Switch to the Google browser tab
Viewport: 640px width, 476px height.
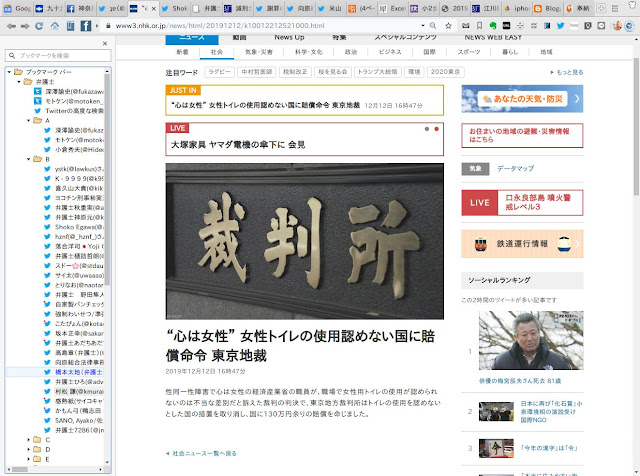(18, 8)
